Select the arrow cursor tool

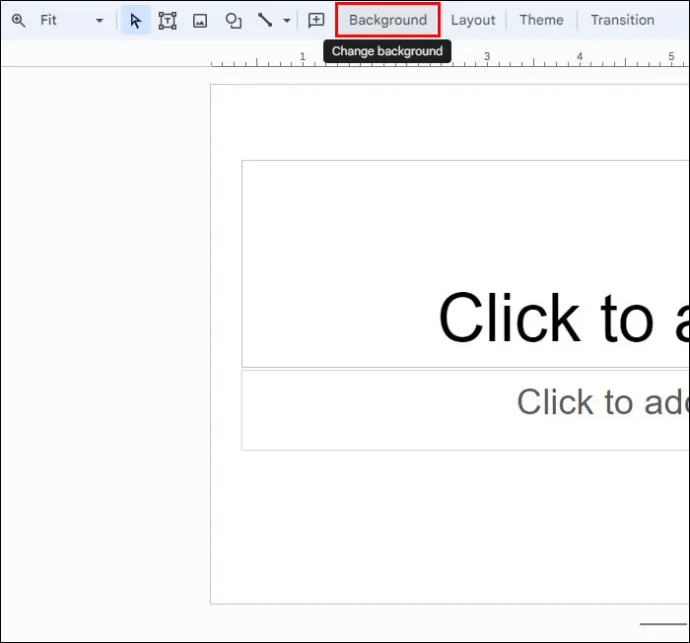(x=136, y=20)
